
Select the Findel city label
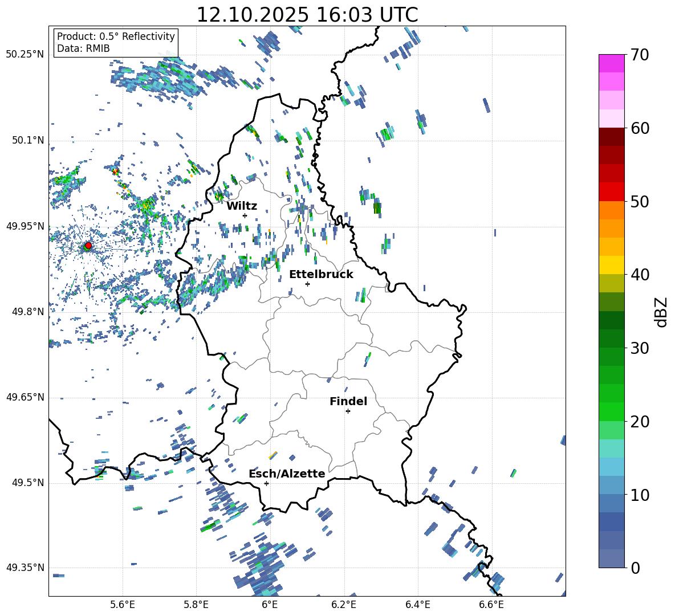348,401
